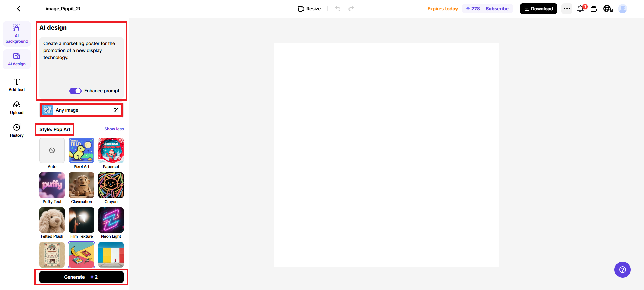644x290 pixels.
Task: Select the Auto style
Action: pyautogui.click(x=52, y=150)
